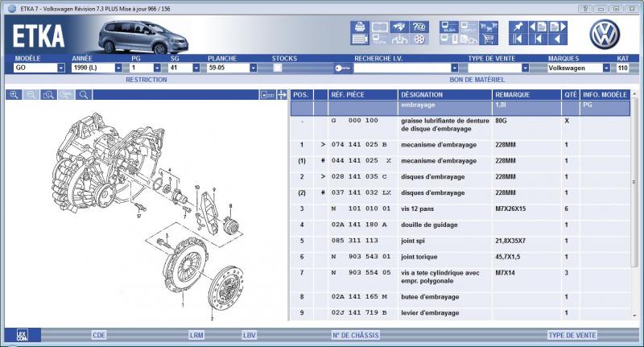Click the handshake icon in the toolbar

coord(399,27)
